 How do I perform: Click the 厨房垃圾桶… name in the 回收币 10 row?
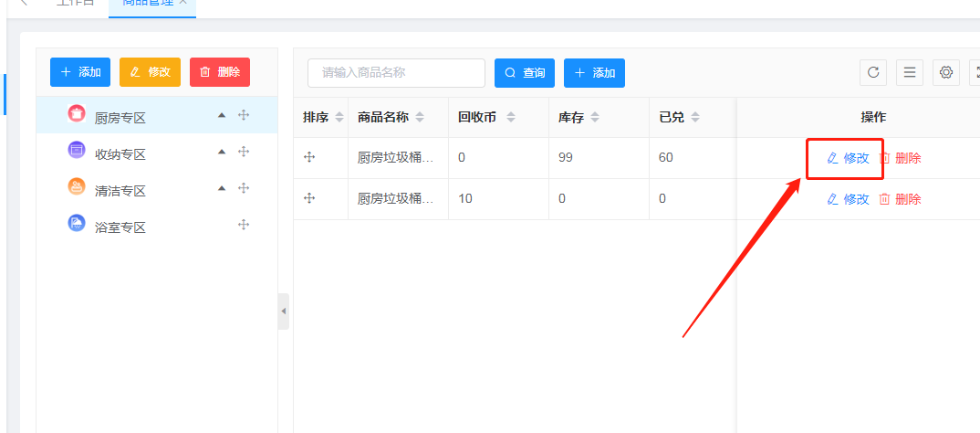(396, 199)
